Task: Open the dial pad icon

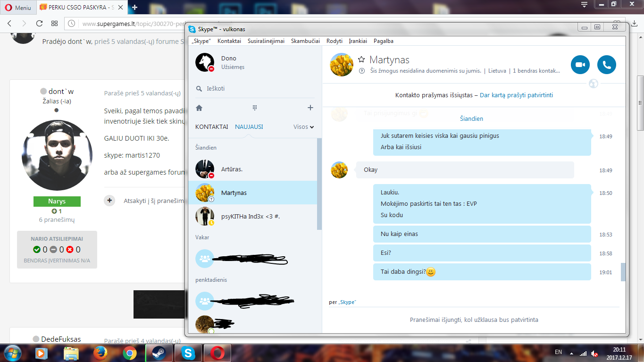Action: [255, 108]
